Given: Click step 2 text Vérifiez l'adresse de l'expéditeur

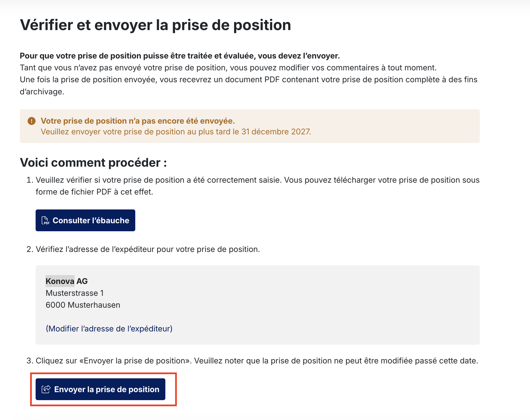Looking at the screenshot, I should point(148,249).
